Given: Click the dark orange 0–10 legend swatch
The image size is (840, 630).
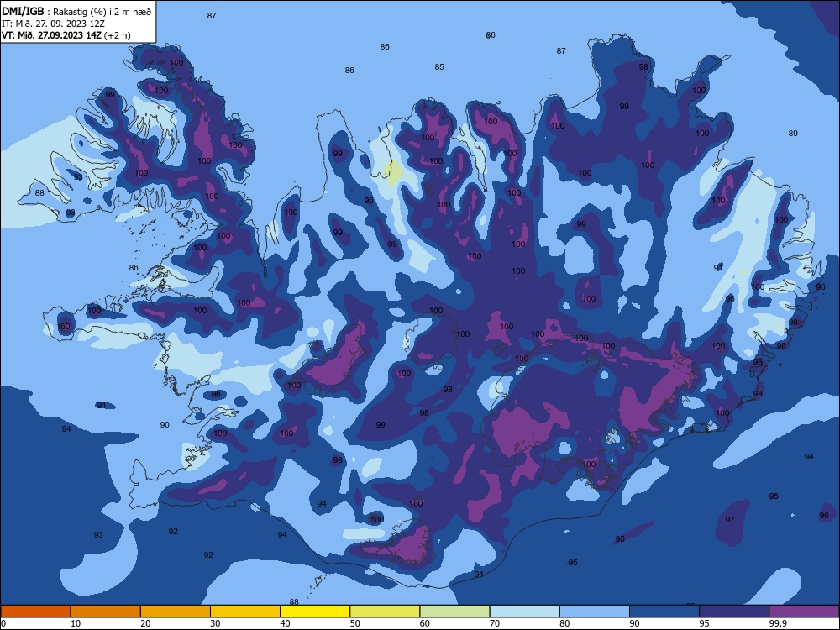Looking at the screenshot, I should click(35, 612).
